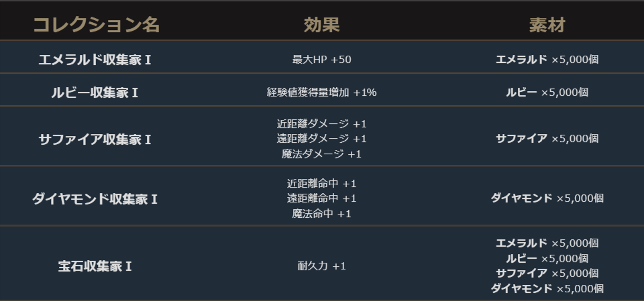Click the 魔法ダメージ +1 effect line
Image resolution: width=644 pixels, height=301 pixels.
coord(321,154)
